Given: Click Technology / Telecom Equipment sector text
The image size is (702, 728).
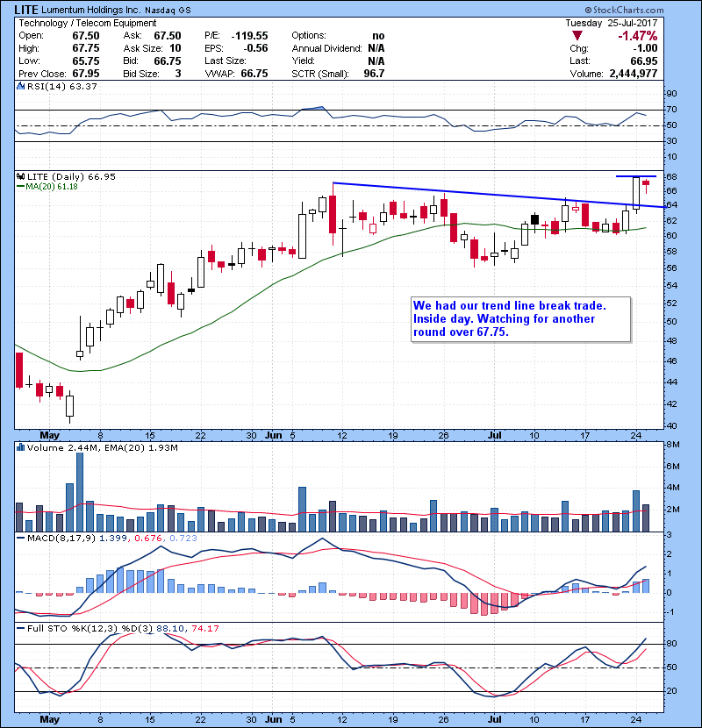Looking at the screenshot, I should 88,23.
